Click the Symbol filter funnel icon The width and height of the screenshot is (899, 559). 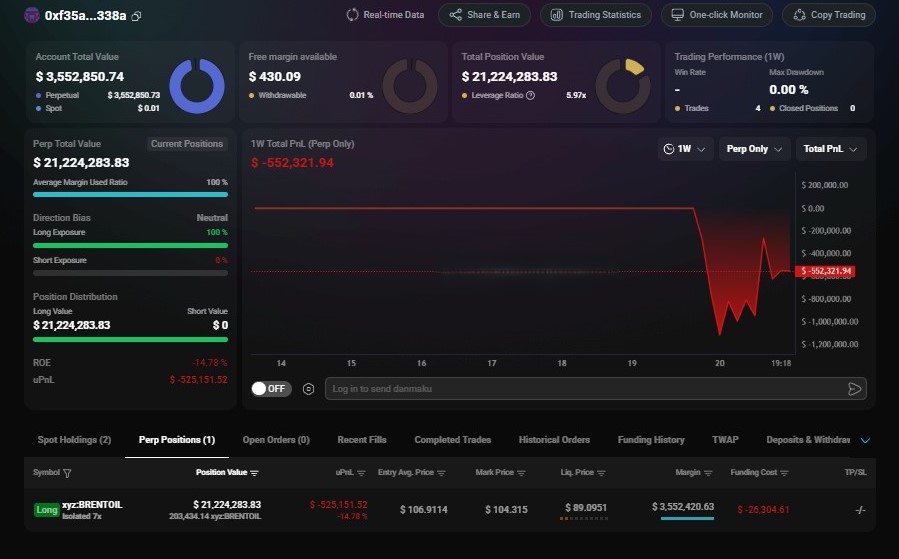[x=67, y=473]
